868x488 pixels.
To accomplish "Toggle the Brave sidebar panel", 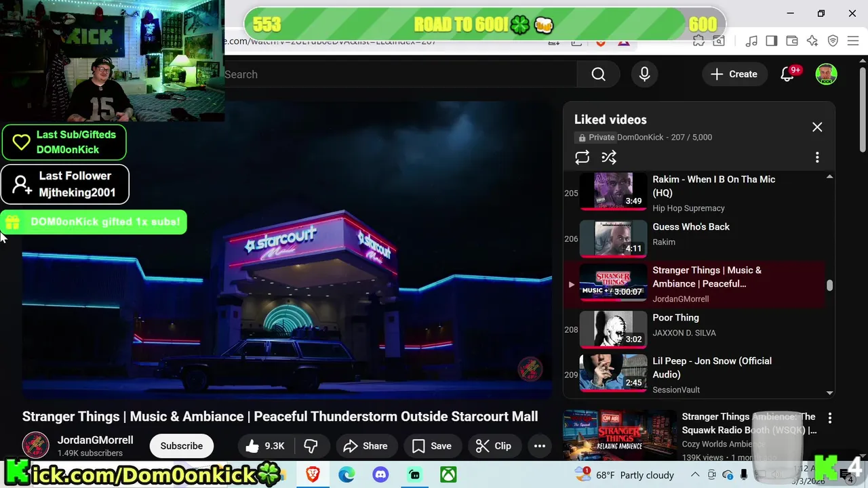I will point(772,41).
